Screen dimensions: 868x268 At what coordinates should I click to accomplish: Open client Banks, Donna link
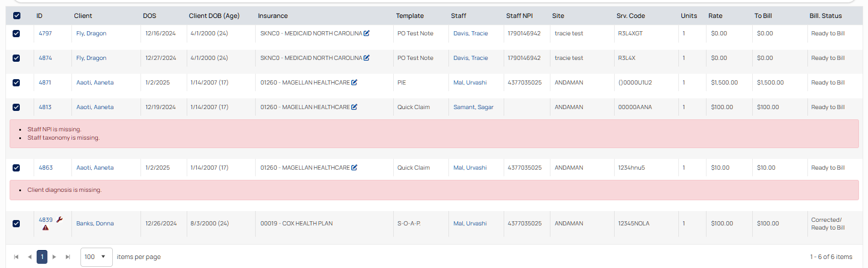click(x=95, y=224)
